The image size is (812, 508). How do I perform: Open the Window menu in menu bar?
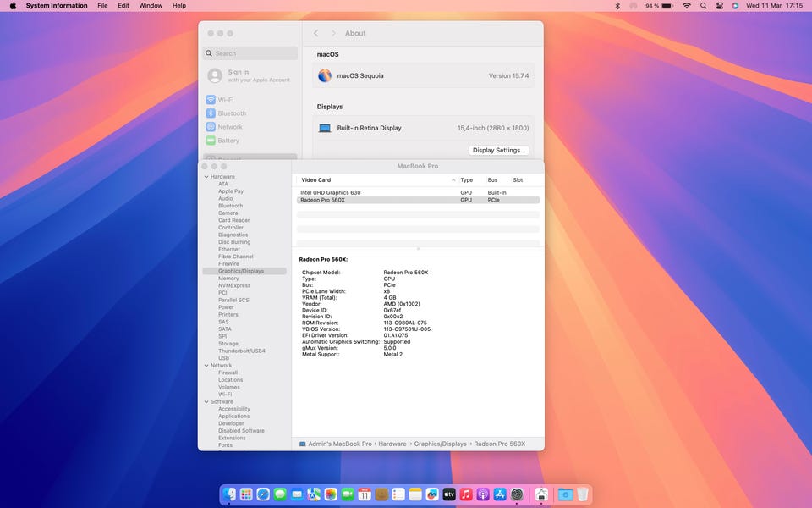[x=151, y=5]
